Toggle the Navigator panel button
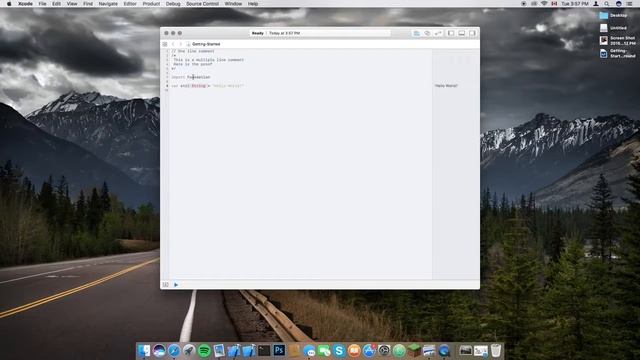This screenshot has width=640, height=360. click(451, 33)
